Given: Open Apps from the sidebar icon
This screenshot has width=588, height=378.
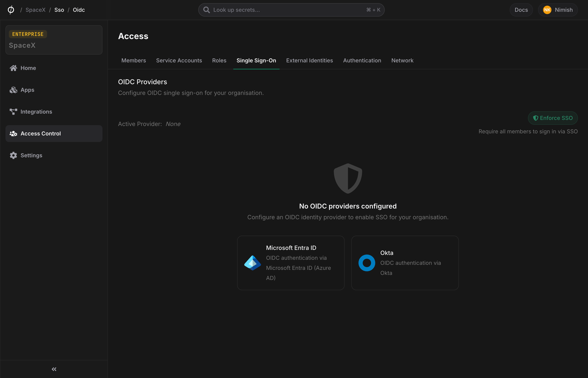Looking at the screenshot, I should pyautogui.click(x=13, y=90).
